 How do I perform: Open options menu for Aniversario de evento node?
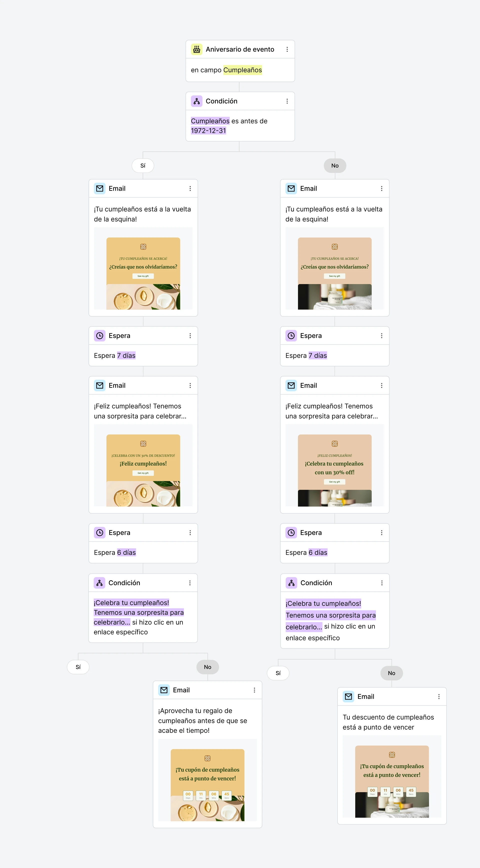tap(287, 50)
